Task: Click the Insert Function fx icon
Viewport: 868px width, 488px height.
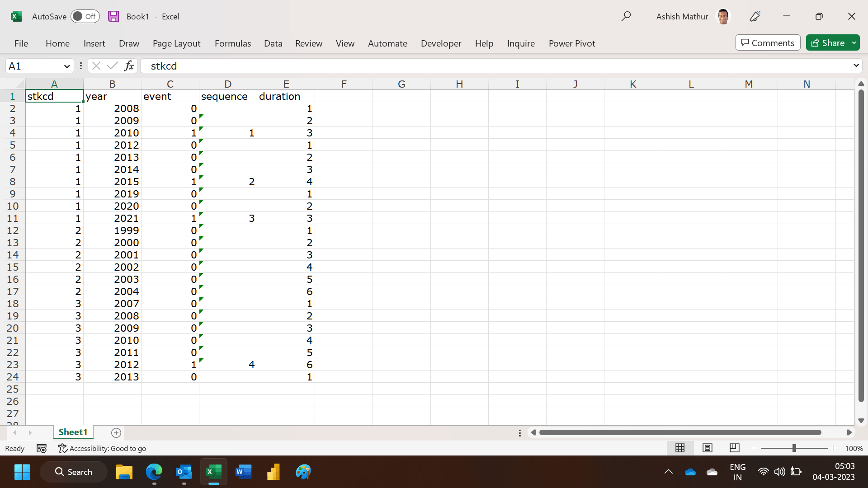Action: pos(129,66)
